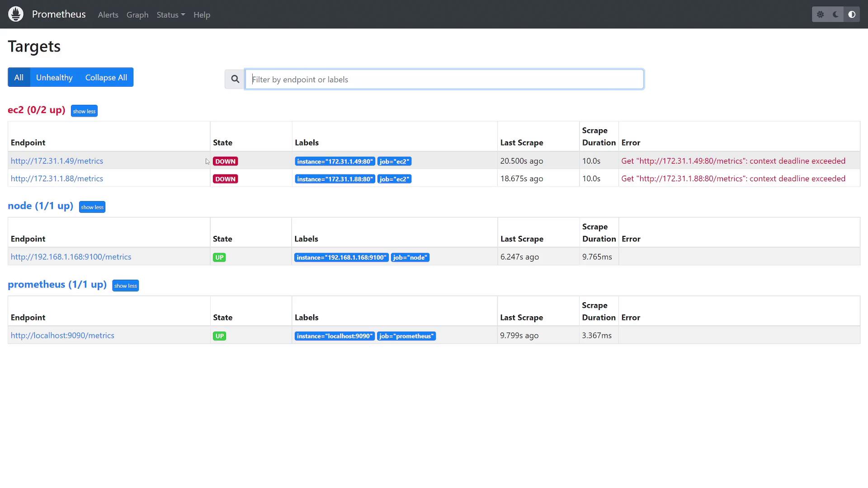Click the Prometheus flame logo icon
The height and width of the screenshot is (488, 868).
[16, 14]
